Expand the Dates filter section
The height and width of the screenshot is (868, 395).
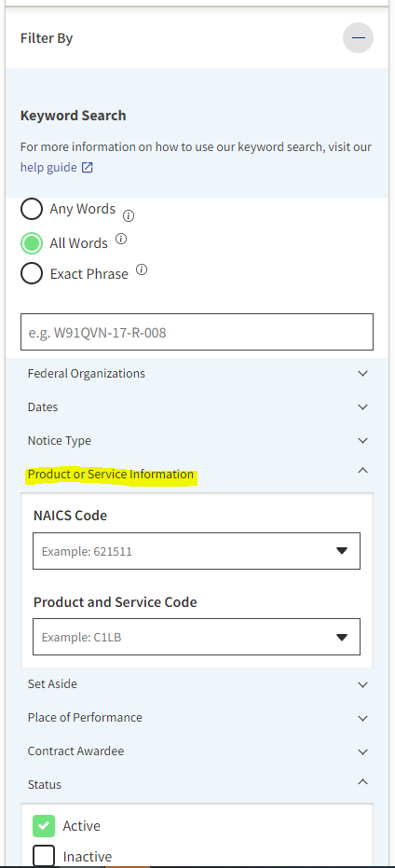(x=197, y=406)
